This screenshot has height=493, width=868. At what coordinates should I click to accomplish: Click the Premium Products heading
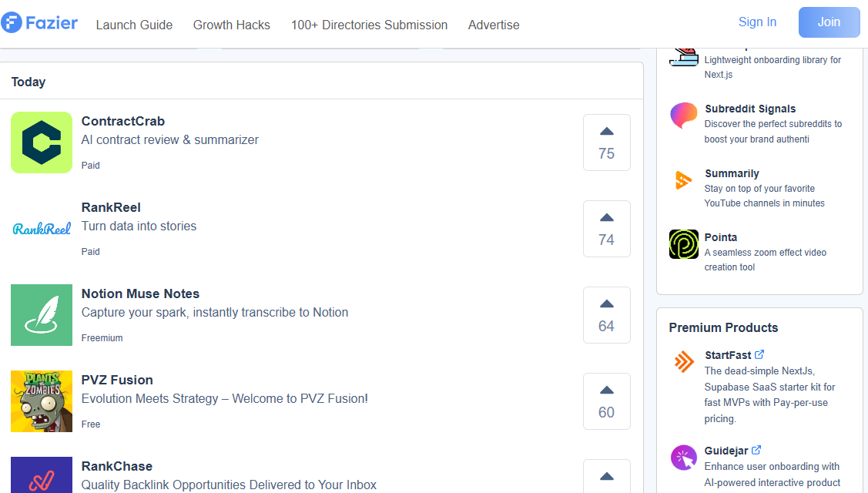(723, 328)
